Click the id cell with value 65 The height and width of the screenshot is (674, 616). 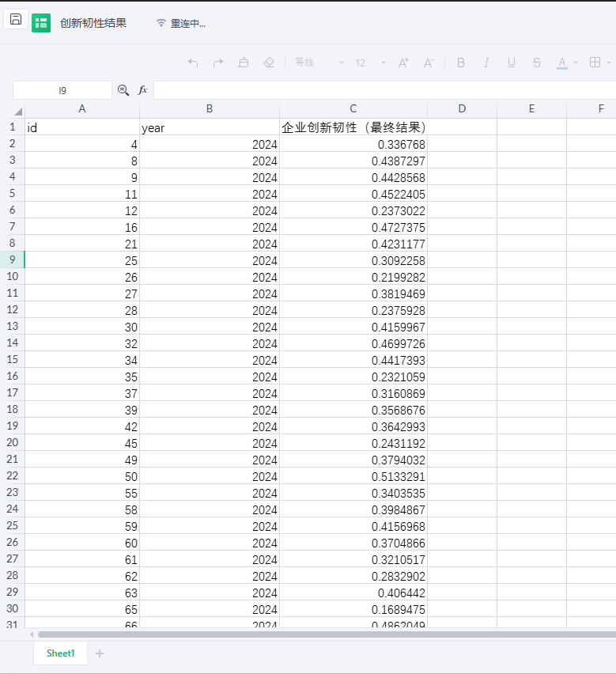82,609
